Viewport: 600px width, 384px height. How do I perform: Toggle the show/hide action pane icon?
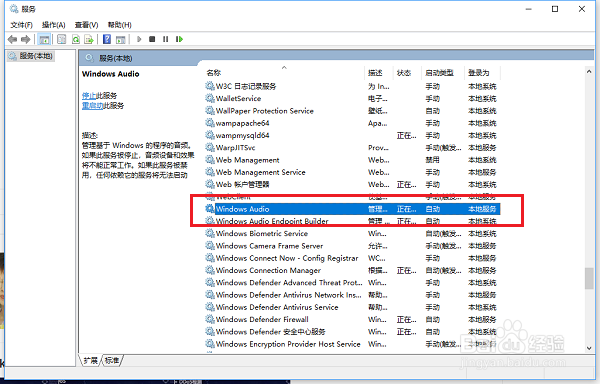[121, 39]
